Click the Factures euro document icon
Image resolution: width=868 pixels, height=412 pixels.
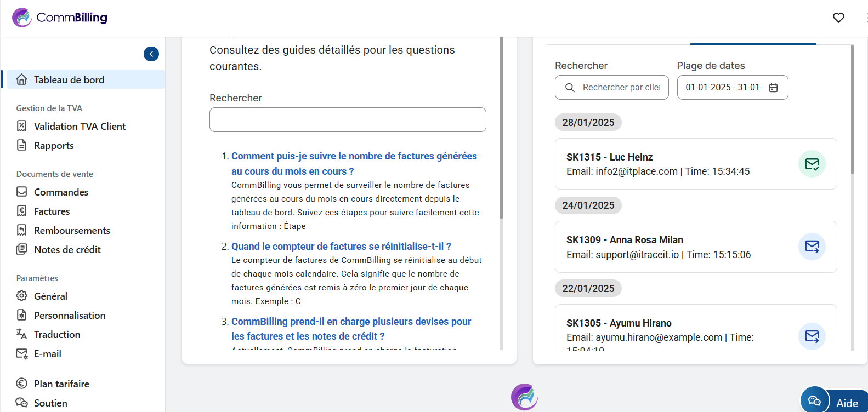[x=22, y=211]
